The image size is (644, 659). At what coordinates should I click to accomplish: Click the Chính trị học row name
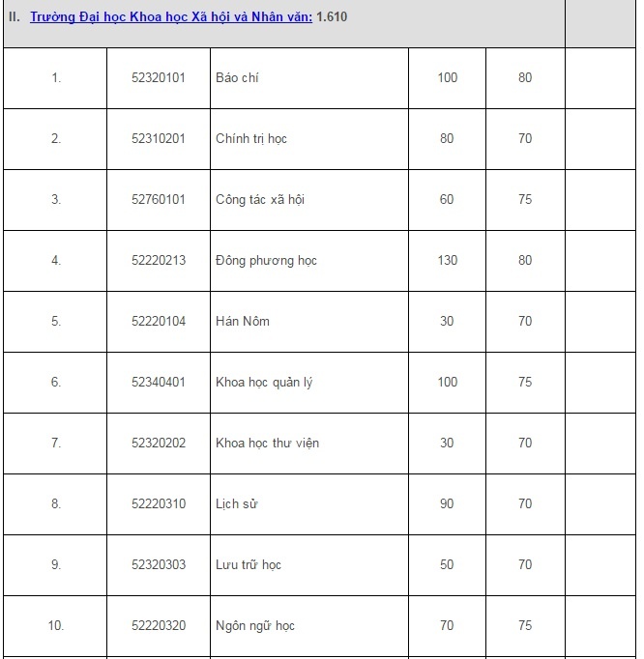pos(250,138)
